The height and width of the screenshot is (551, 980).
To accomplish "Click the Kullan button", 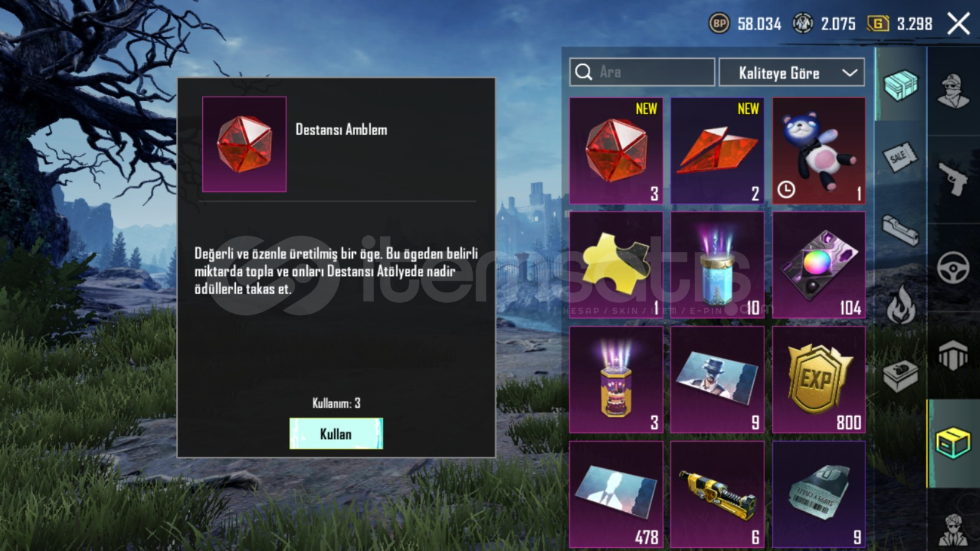I will (x=336, y=433).
